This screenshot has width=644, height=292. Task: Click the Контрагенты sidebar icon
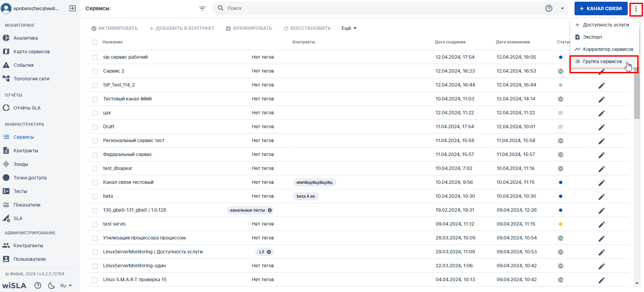coord(6,246)
